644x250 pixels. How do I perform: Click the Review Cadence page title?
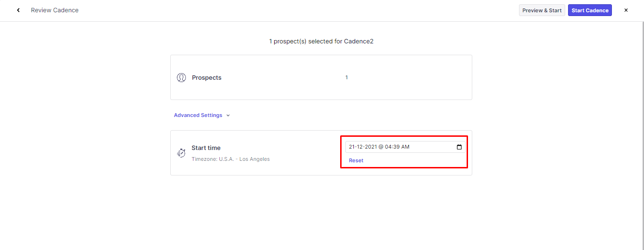55,10
